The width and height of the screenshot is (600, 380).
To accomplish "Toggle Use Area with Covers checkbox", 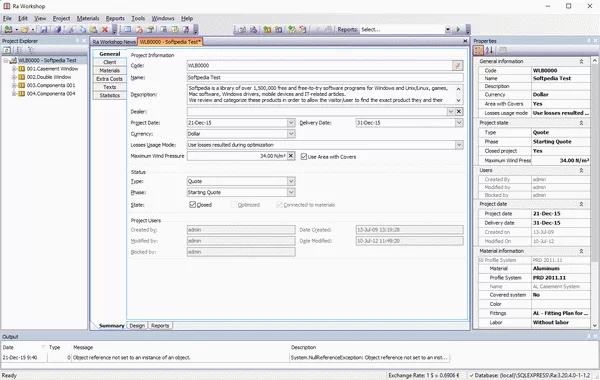I will (x=304, y=157).
